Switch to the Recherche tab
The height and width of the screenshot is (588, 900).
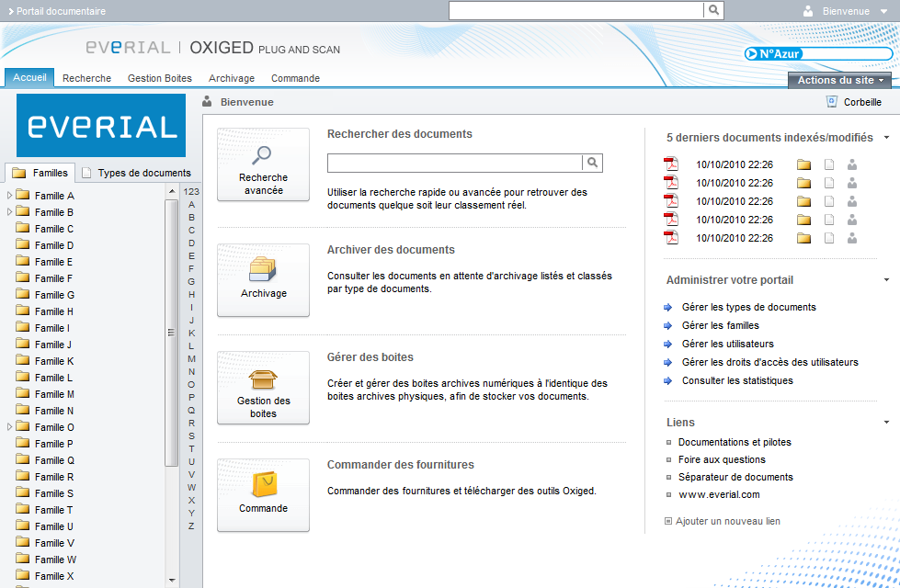86,78
